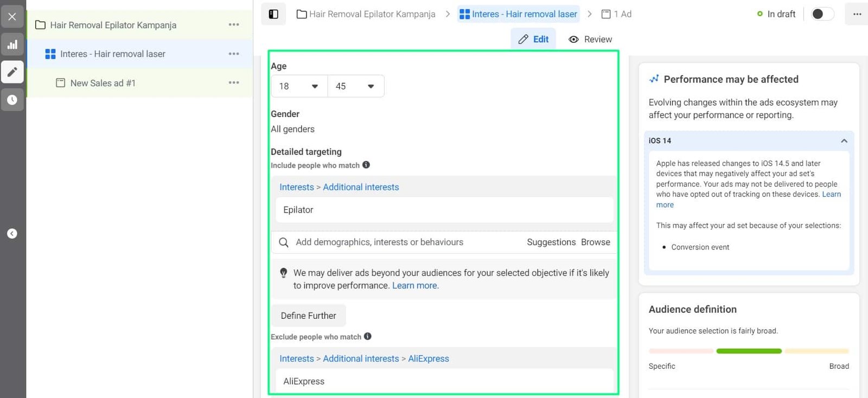Click the info icon beside Exclude people who match
868x398 pixels.
[368, 336]
